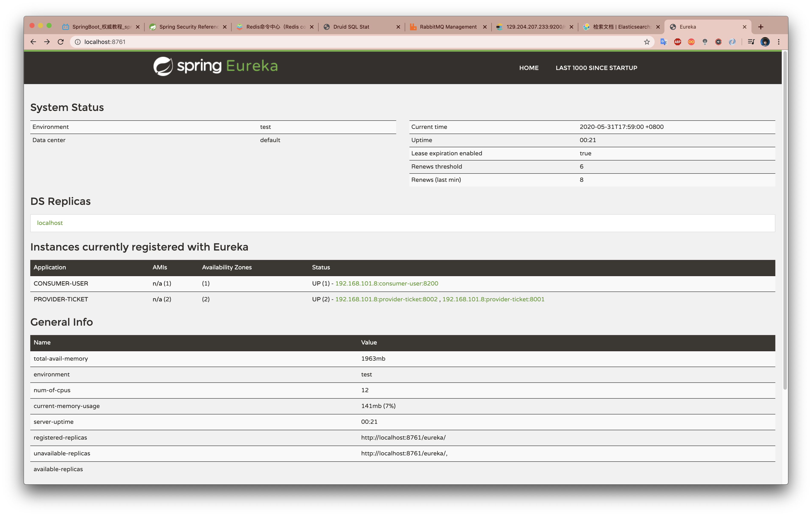Screen dimensions: 812x516
Task: Close the 129.204.207.233:9200 tab
Action: tap(571, 27)
